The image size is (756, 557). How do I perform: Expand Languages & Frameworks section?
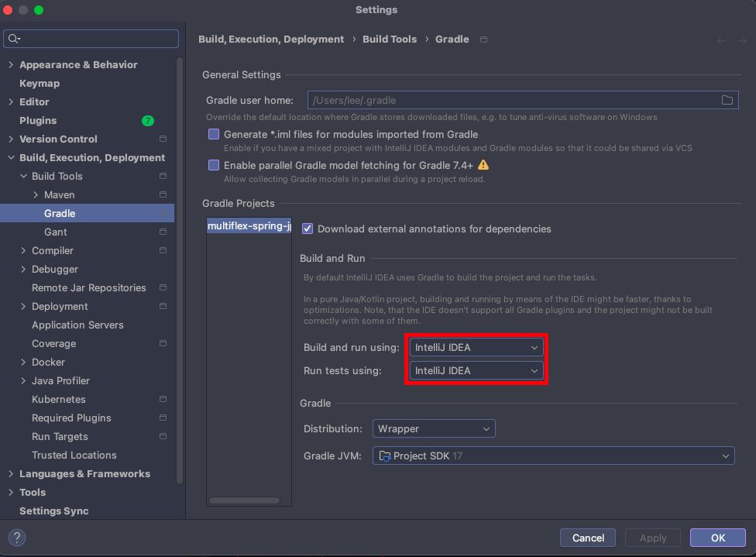(11, 474)
